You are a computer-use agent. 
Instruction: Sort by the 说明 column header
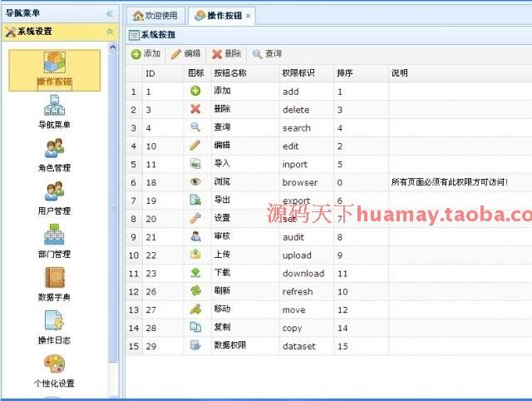(460, 73)
